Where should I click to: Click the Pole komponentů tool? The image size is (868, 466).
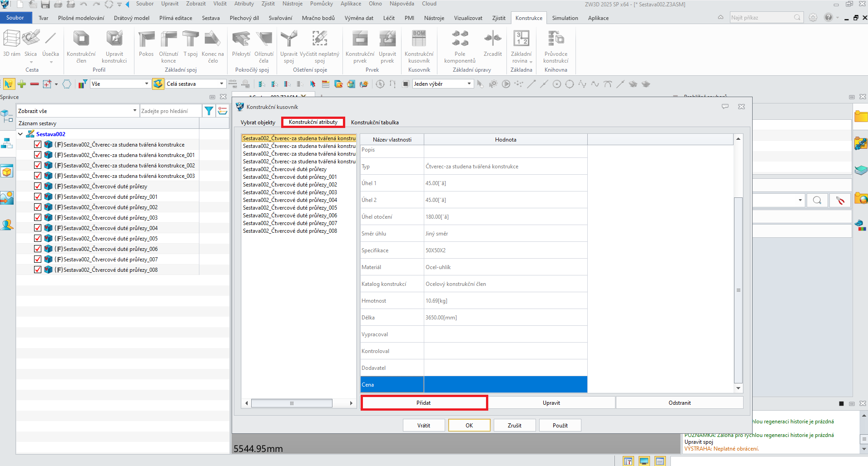click(x=460, y=46)
